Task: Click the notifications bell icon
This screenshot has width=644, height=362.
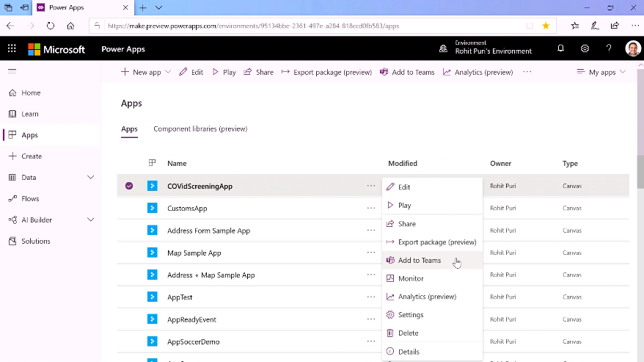Action: [x=561, y=48]
